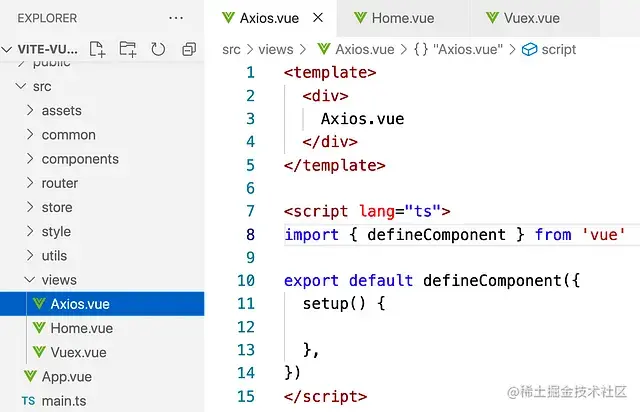Image resolution: width=640 pixels, height=412 pixels.
Task: Click the New File icon in Explorer
Action: pos(97,49)
